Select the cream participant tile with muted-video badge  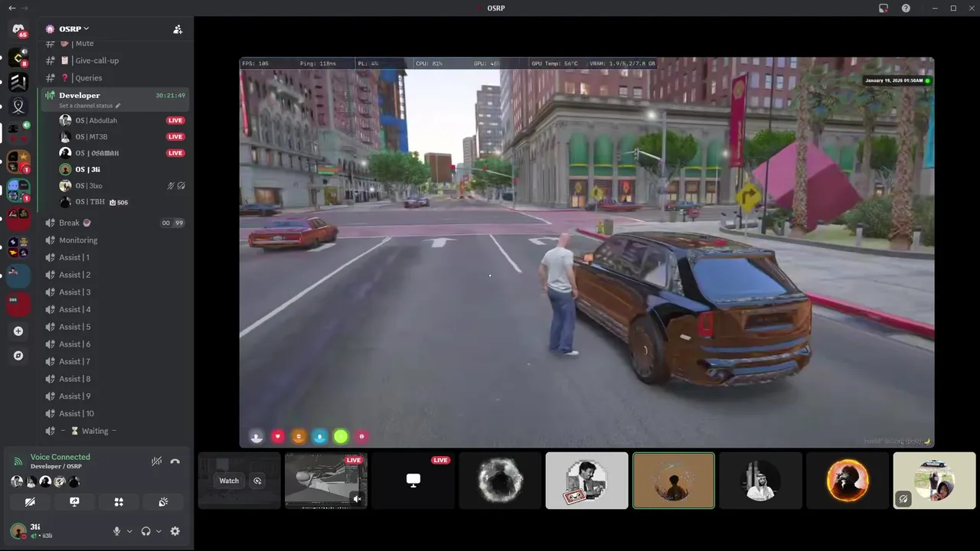click(x=935, y=481)
